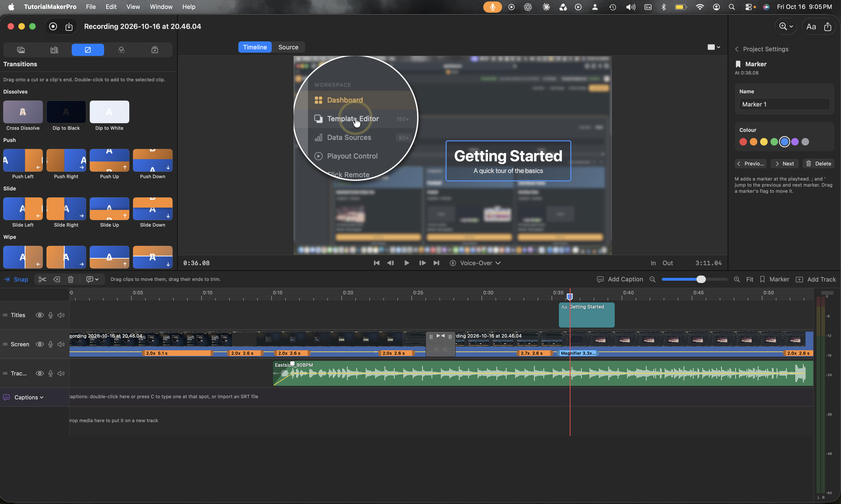Image resolution: width=841 pixels, height=504 pixels.
Task: Click the share export icon
Action: 827,27
